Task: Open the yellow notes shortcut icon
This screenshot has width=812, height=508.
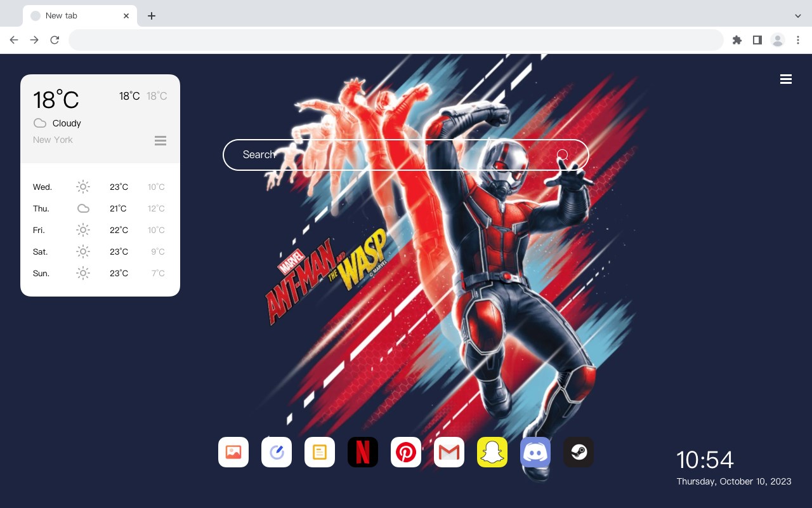Action: (x=320, y=452)
